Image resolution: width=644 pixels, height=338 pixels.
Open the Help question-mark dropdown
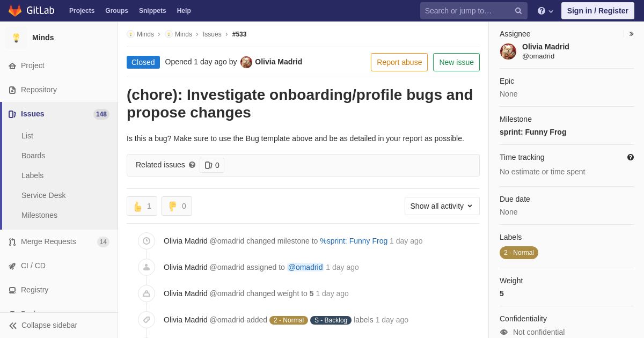tap(545, 11)
